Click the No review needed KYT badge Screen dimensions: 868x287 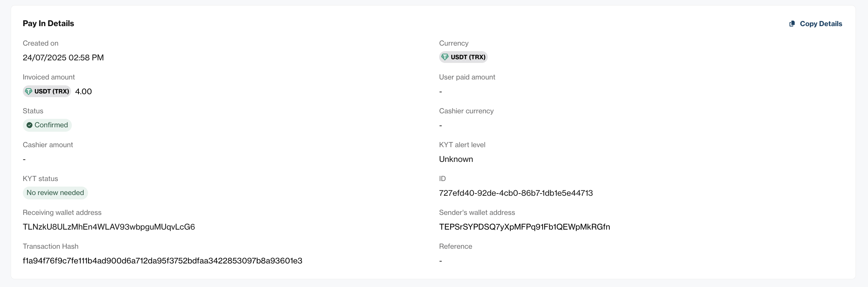point(55,193)
